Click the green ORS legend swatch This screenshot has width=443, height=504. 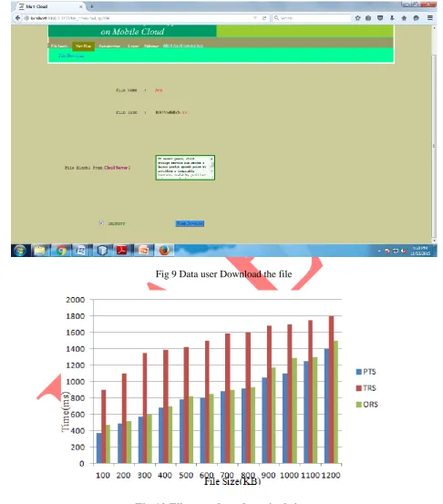pyautogui.click(x=359, y=405)
